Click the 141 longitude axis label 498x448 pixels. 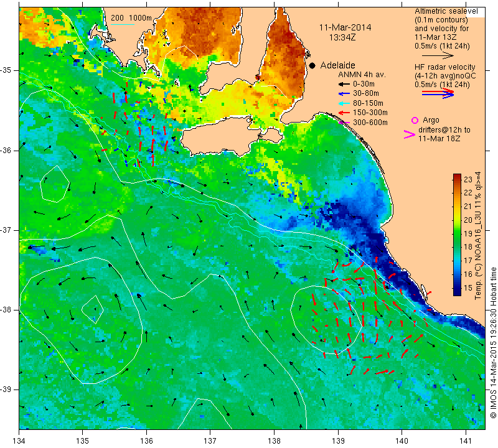pos(466,441)
